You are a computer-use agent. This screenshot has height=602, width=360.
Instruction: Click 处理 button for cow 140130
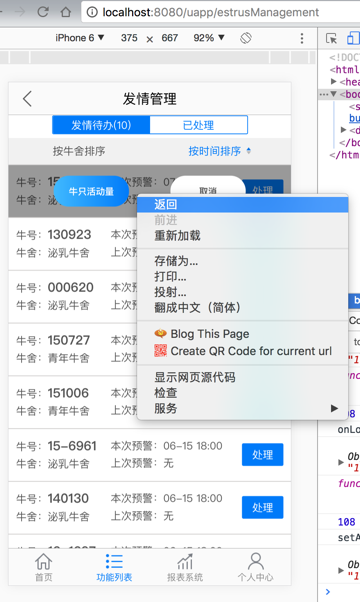coord(263,508)
